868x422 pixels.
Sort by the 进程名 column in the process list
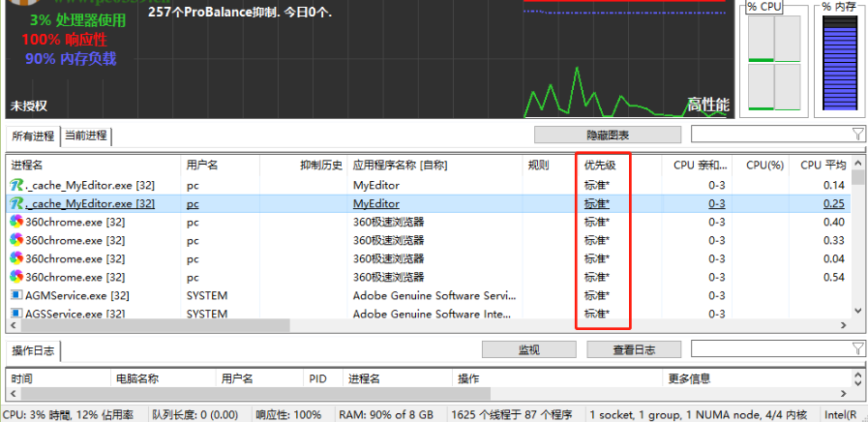click(94, 166)
